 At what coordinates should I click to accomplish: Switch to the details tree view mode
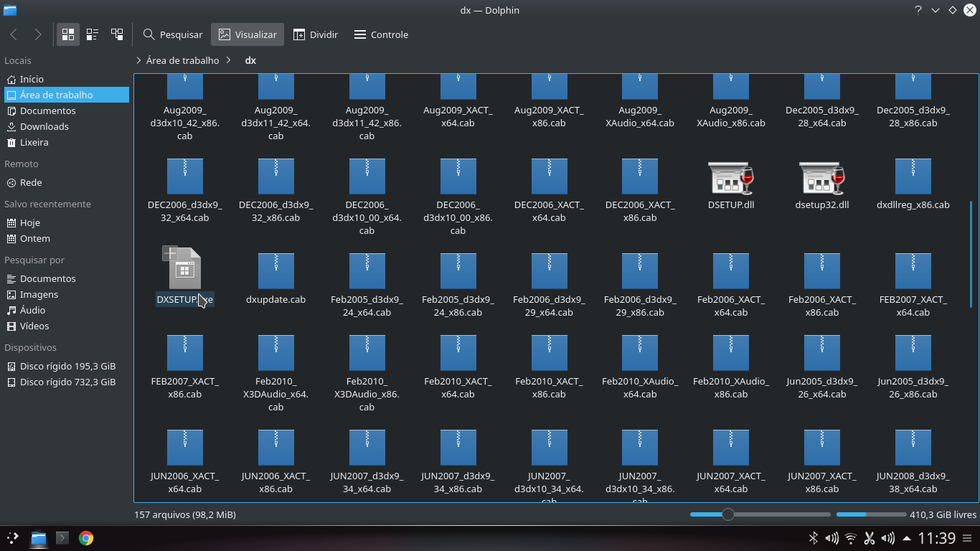click(116, 34)
